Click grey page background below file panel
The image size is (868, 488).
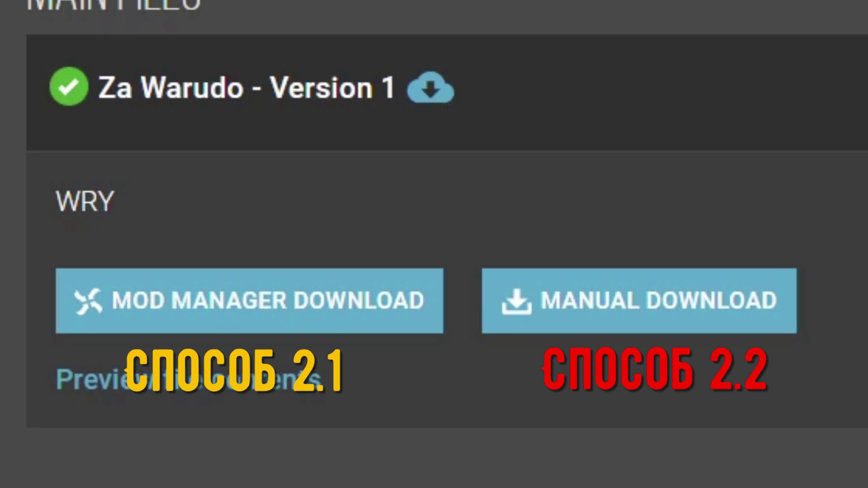click(x=434, y=458)
